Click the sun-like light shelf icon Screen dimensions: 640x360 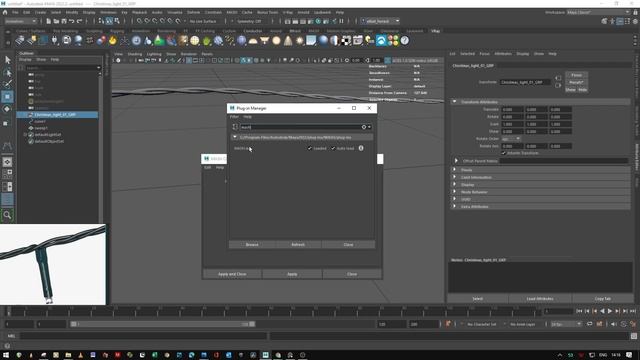(x=300, y=40)
